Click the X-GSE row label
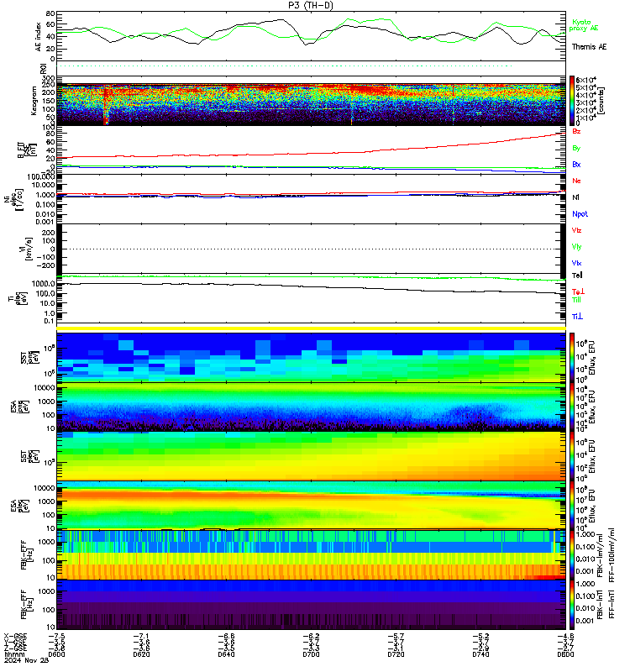Screen dimensions: 630x672 pos(15,637)
